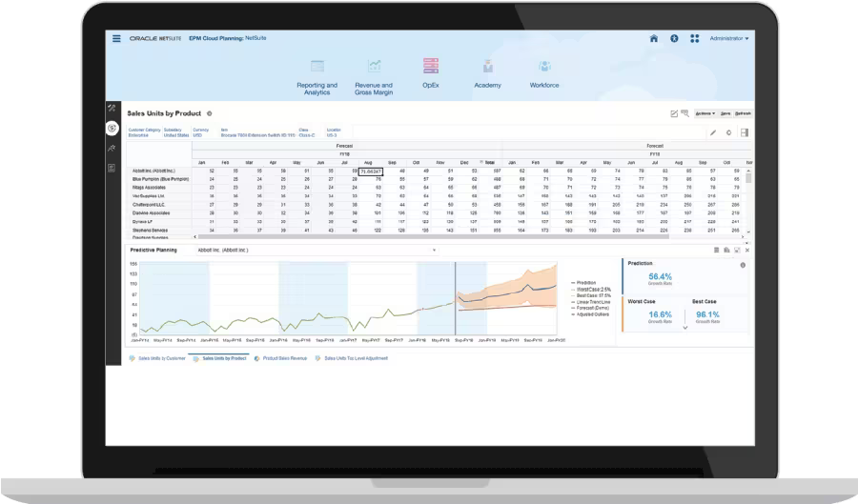Open the Reporting and Analytics cluster
Image resolution: width=858 pixels, height=504 pixels.
(317, 75)
